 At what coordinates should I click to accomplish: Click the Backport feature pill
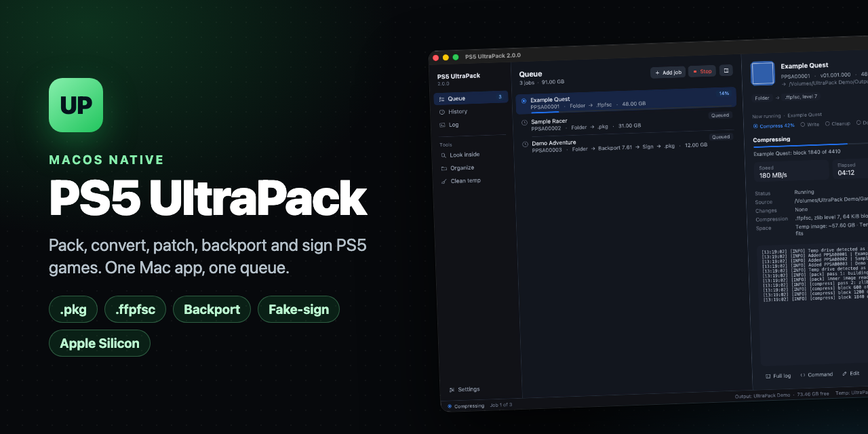point(212,309)
